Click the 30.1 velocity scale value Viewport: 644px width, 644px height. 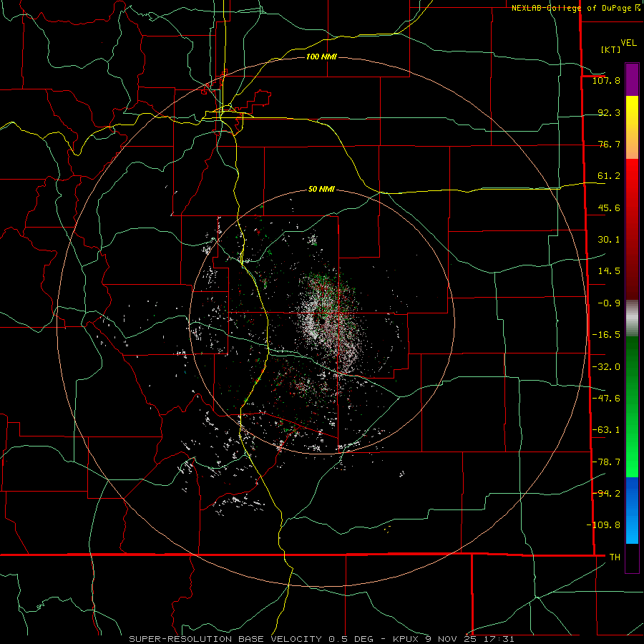point(609,240)
